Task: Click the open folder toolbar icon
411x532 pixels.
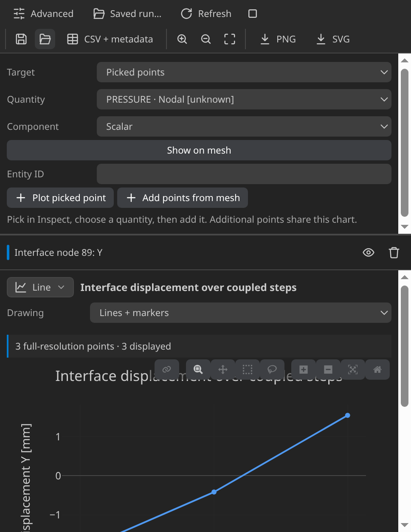Action: pyautogui.click(x=45, y=39)
